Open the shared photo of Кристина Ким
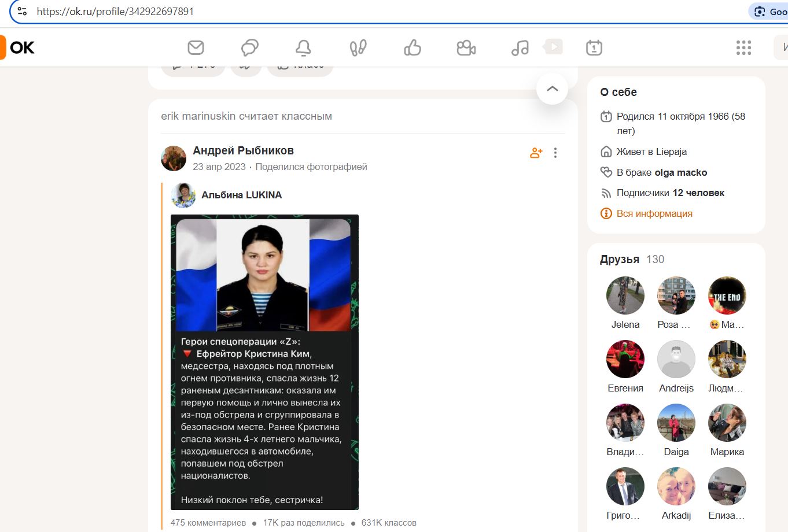Viewport: 788px width, 532px height. [x=264, y=362]
